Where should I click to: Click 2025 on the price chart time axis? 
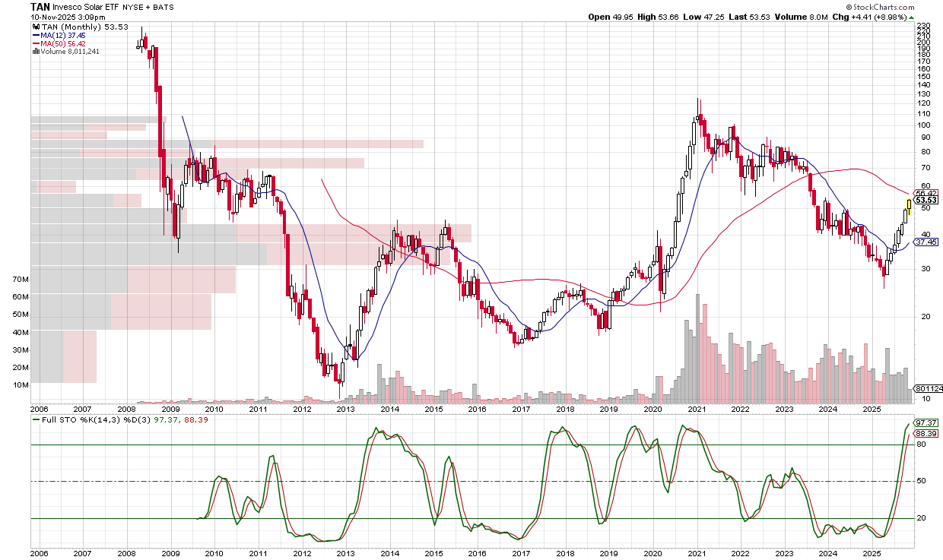coord(873,409)
